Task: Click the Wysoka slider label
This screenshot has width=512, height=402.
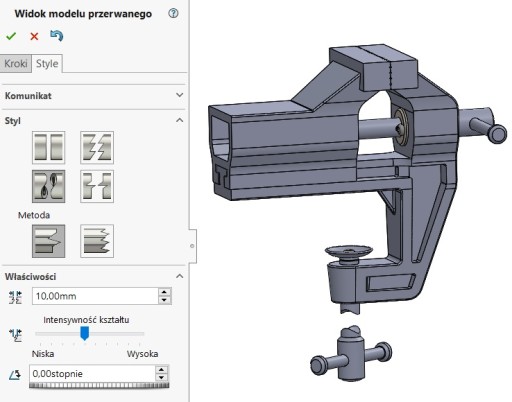Action: (x=142, y=354)
